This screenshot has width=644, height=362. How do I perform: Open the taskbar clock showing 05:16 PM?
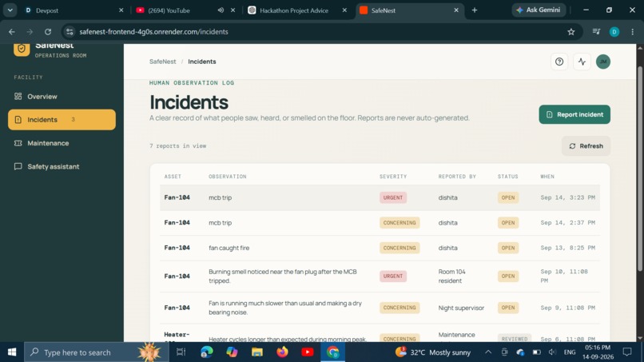[x=597, y=352]
